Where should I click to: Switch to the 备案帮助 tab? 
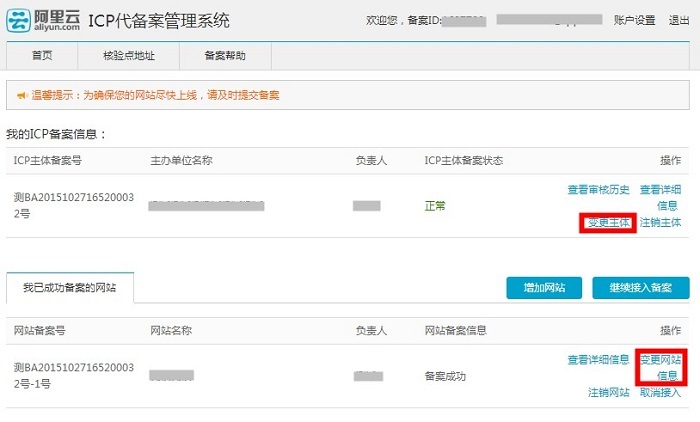224,56
